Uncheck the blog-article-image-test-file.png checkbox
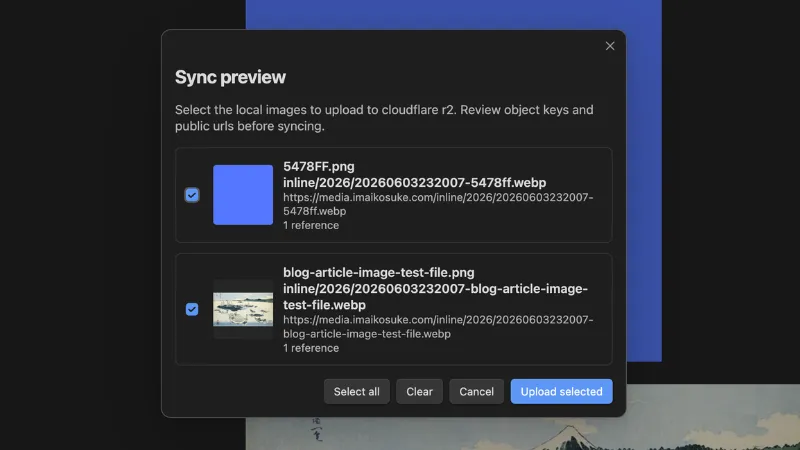Image resolution: width=800 pixels, height=450 pixels. point(192,309)
